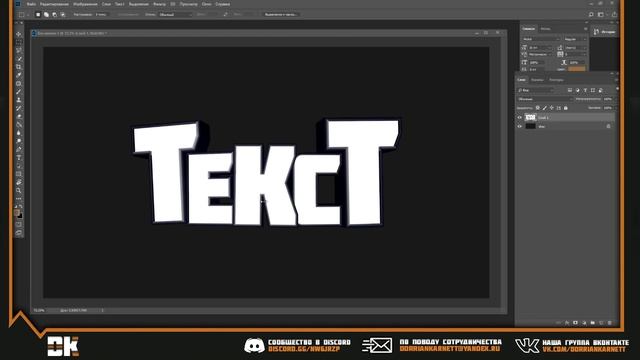Open the Изображение menu
Viewport: 640px width, 360px height.
(x=85, y=4)
